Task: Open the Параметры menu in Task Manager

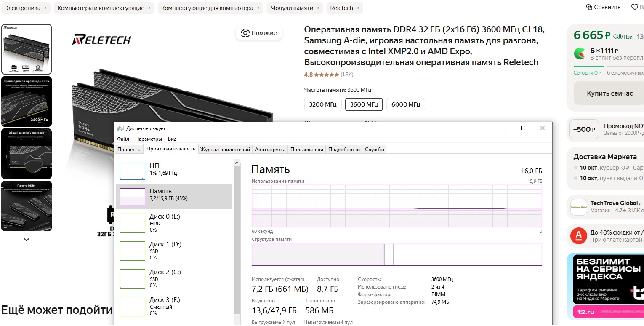Action: tap(149, 139)
